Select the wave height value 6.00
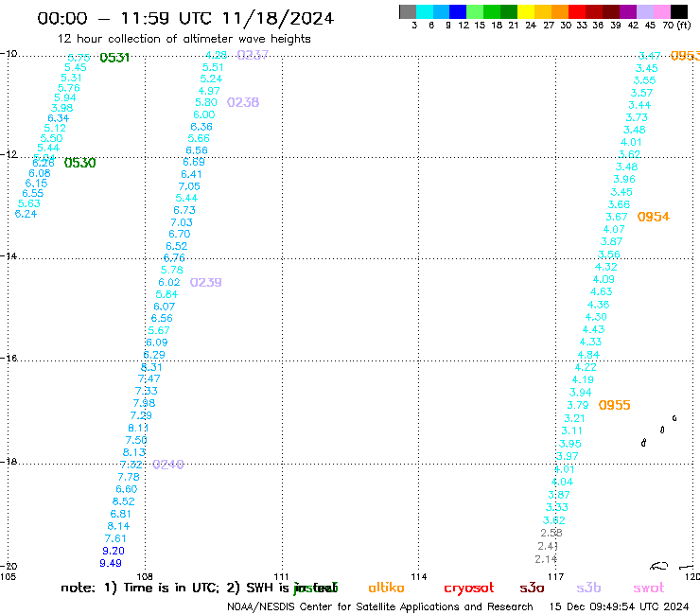The image size is (700, 615). pos(204,114)
